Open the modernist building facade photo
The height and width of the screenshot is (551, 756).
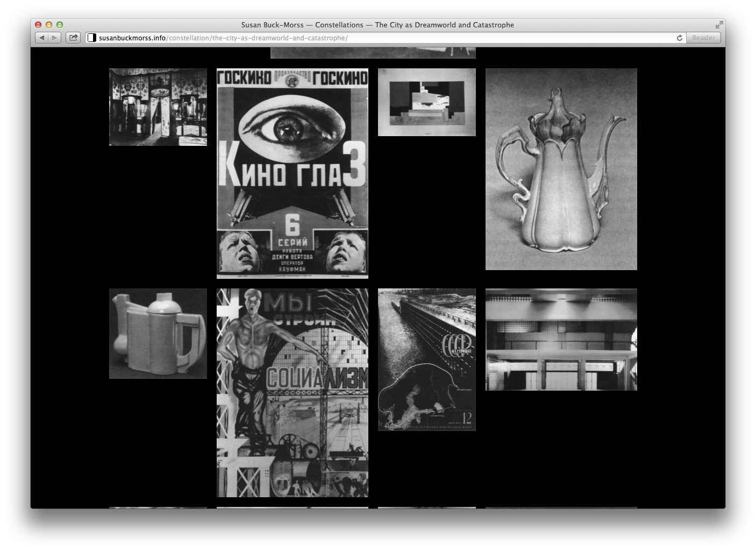tap(561, 340)
